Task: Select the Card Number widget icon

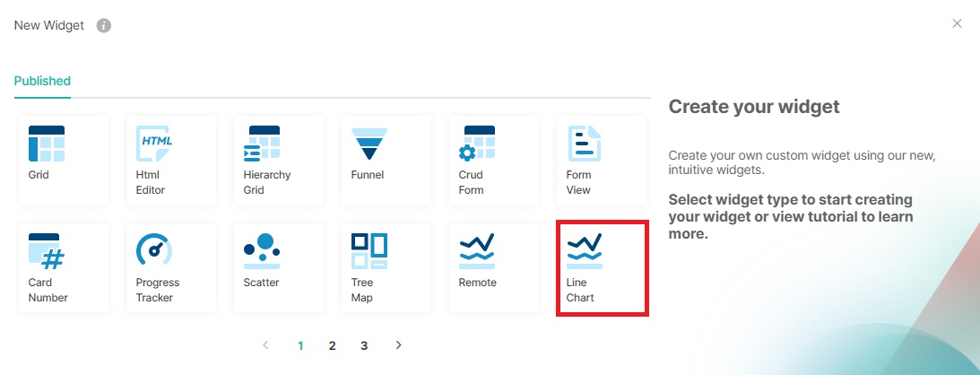Action: pos(47,251)
